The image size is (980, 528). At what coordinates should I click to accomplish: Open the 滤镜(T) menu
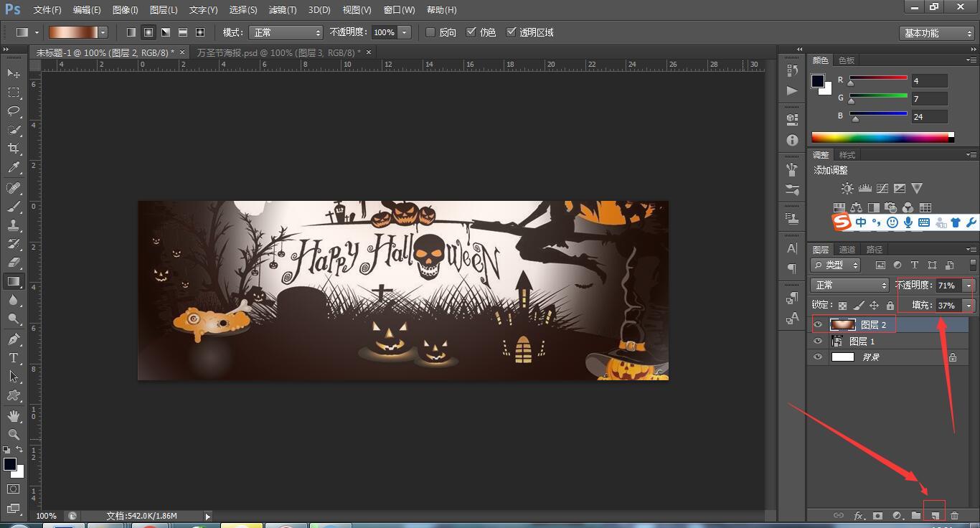tap(282, 10)
